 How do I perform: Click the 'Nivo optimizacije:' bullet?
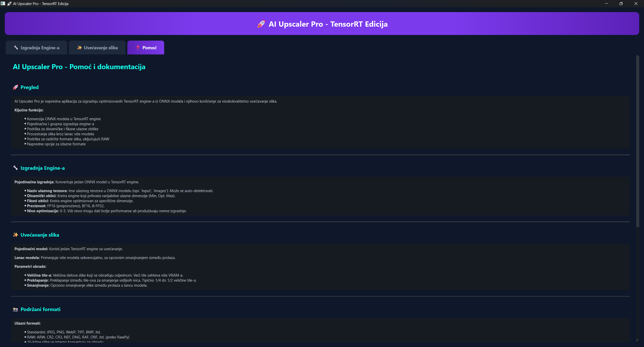(107, 211)
